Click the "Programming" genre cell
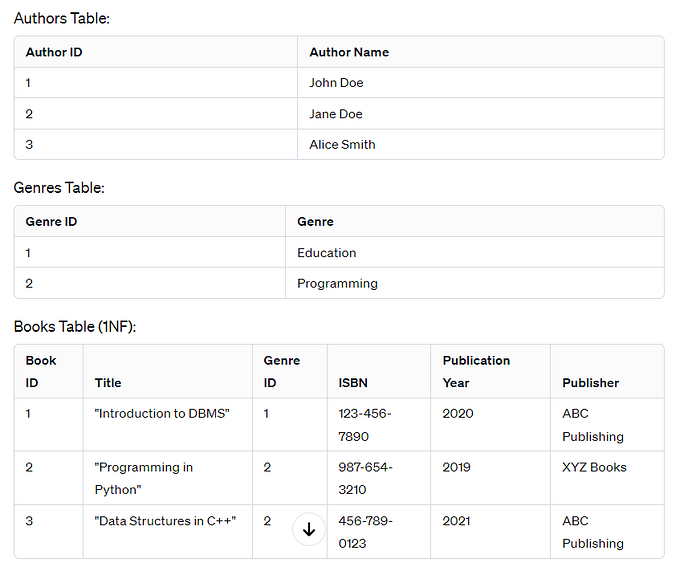The width and height of the screenshot is (700, 564). click(x=337, y=284)
